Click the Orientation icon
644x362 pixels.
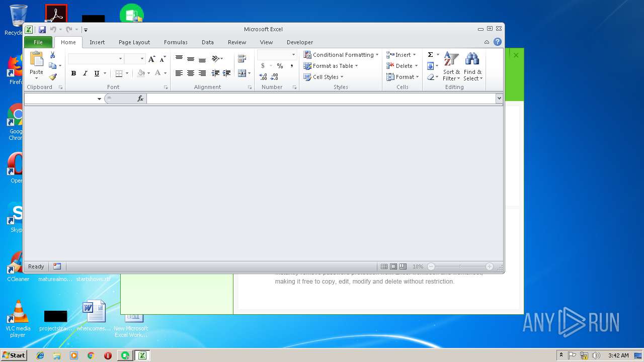216,59
